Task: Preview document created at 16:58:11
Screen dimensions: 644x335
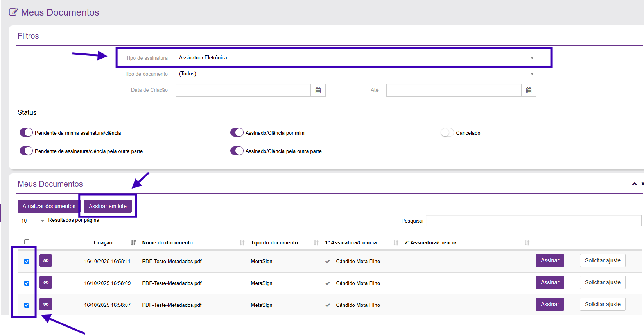Action: pyautogui.click(x=46, y=260)
